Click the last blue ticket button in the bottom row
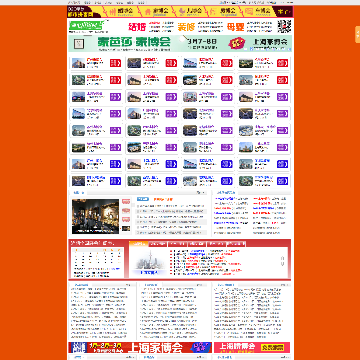Viewport: 360px width, 360px height. pos(282,181)
